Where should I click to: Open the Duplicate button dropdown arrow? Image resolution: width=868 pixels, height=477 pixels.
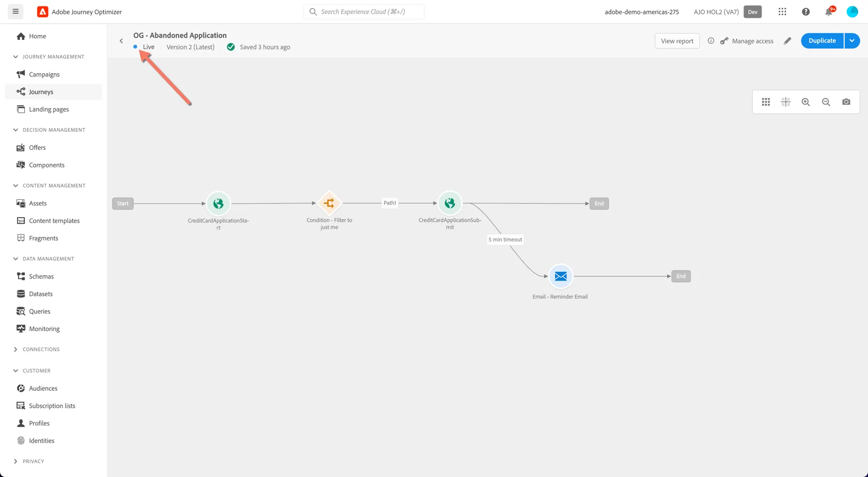tap(852, 41)
